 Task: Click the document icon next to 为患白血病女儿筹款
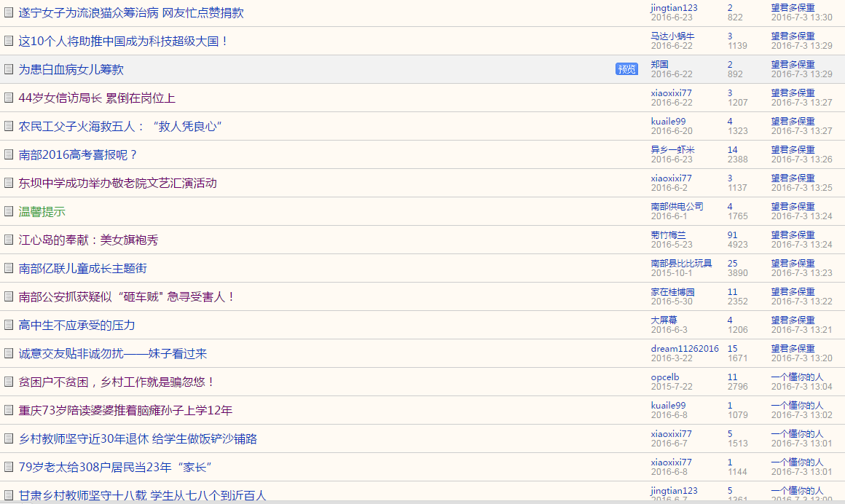click(x=9, y=69)
